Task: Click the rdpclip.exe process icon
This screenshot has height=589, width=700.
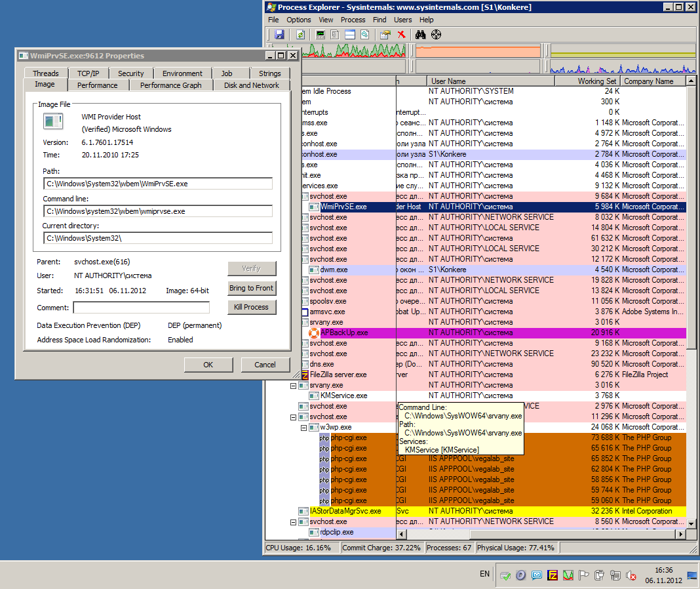Action: [315, 532]
